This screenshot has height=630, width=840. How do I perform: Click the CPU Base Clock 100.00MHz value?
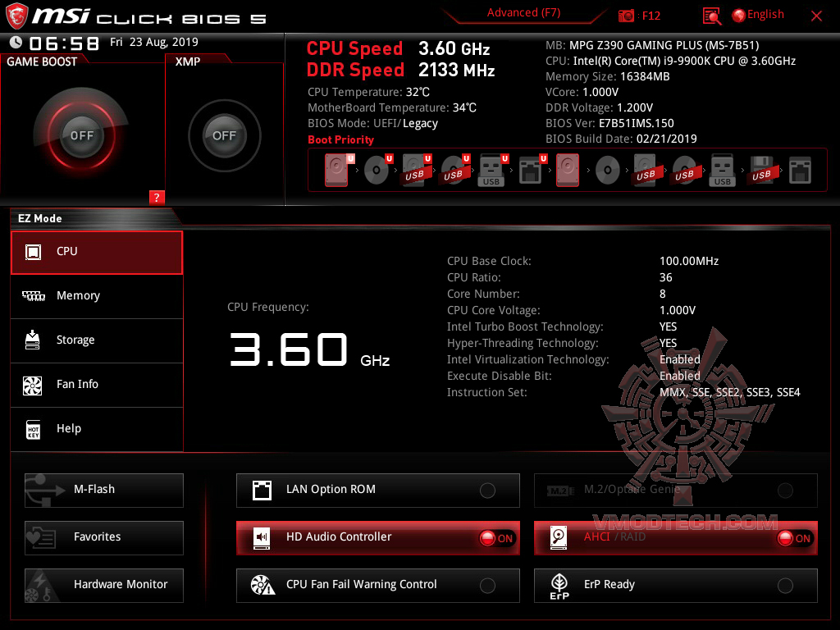click(x=689, y=261)
